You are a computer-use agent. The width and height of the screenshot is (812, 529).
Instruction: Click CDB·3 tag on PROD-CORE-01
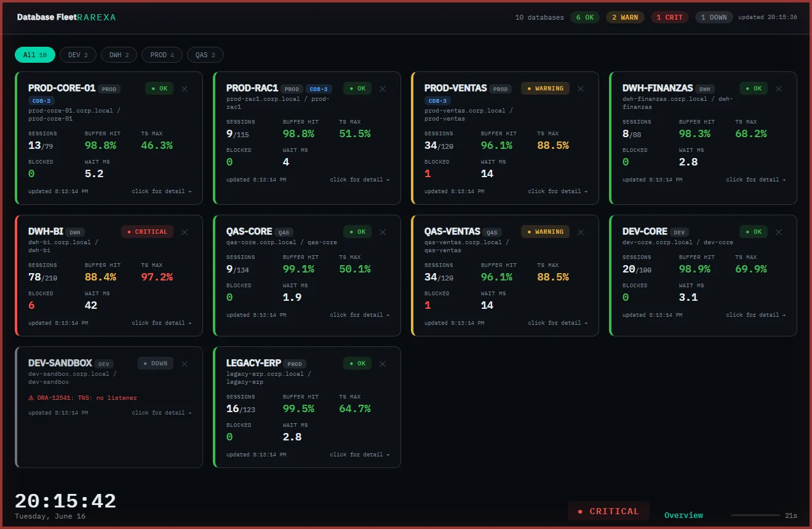(x=42, y=101)
